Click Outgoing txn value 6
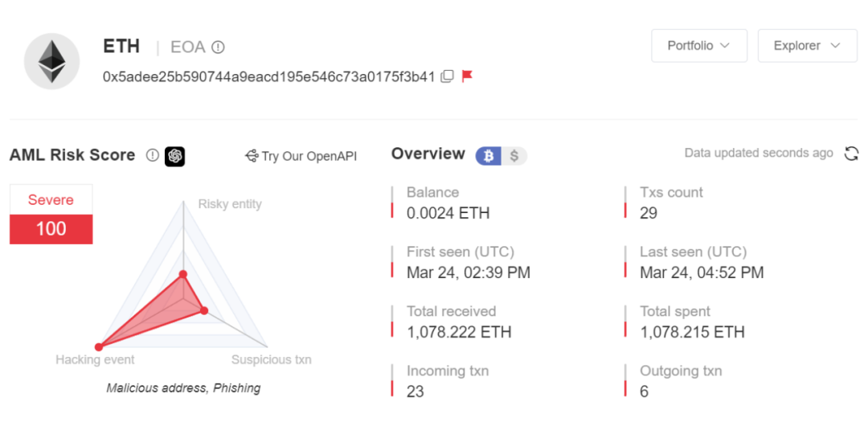 (644, 391)
